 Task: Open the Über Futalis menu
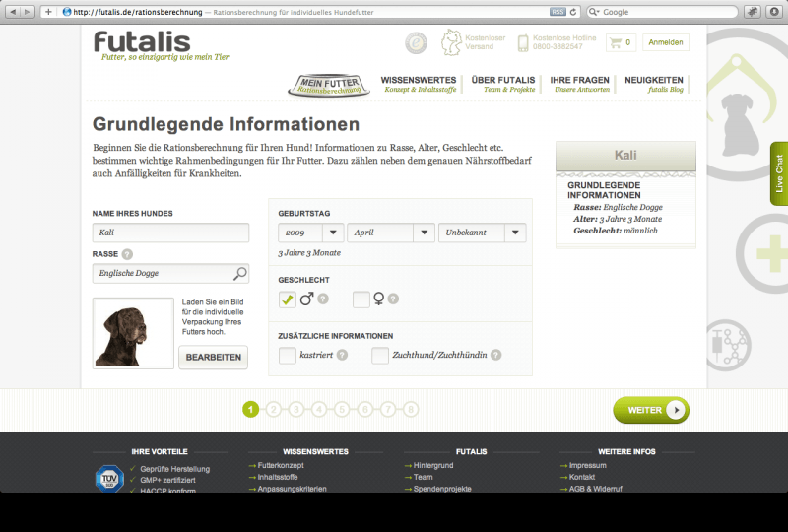pos(503,84)
